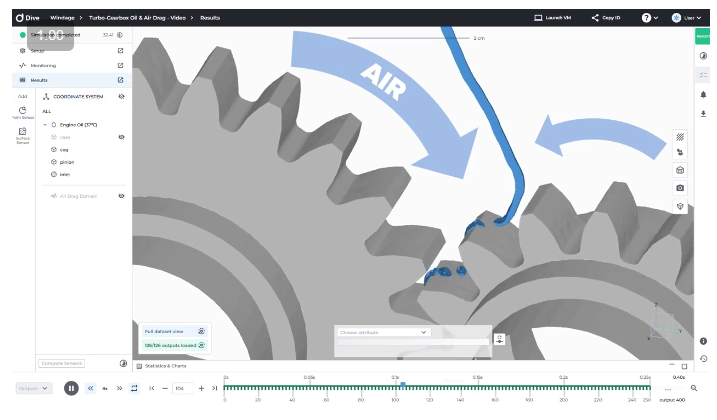Open the checklist panel icon
Image resolution: width=717 pixels, height=420 pixels.
coord(703,75)
